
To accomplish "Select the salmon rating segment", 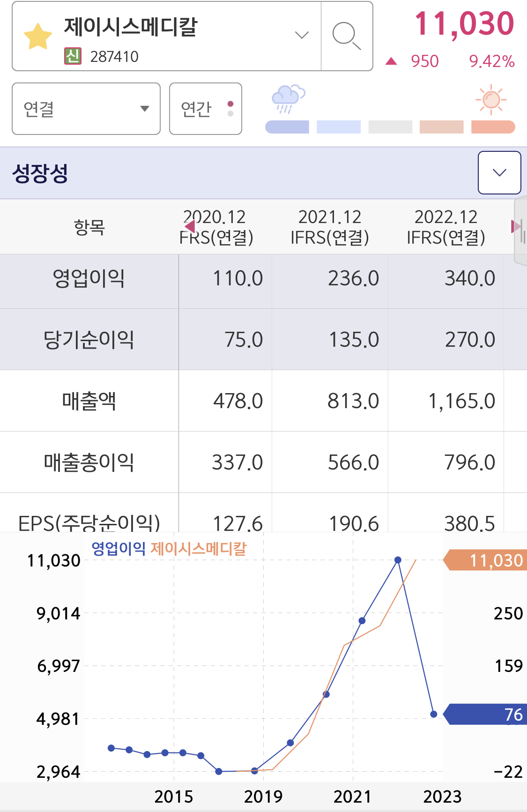I will [x=493, y=127].
